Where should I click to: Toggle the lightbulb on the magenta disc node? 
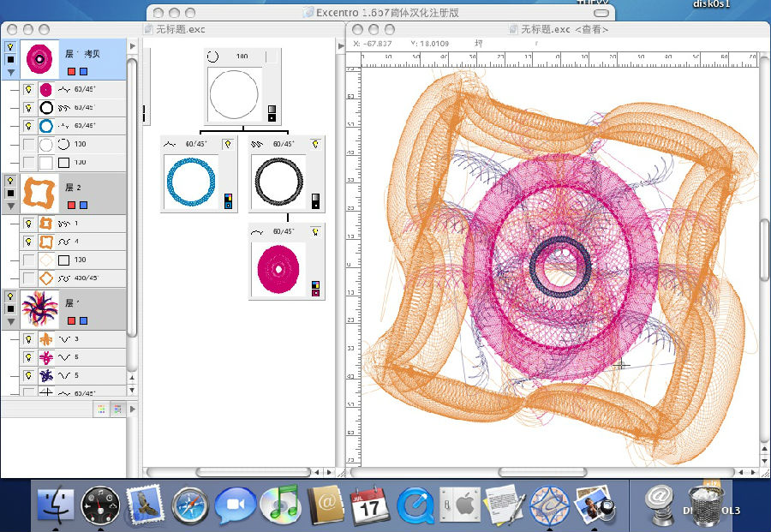[315, 232]
